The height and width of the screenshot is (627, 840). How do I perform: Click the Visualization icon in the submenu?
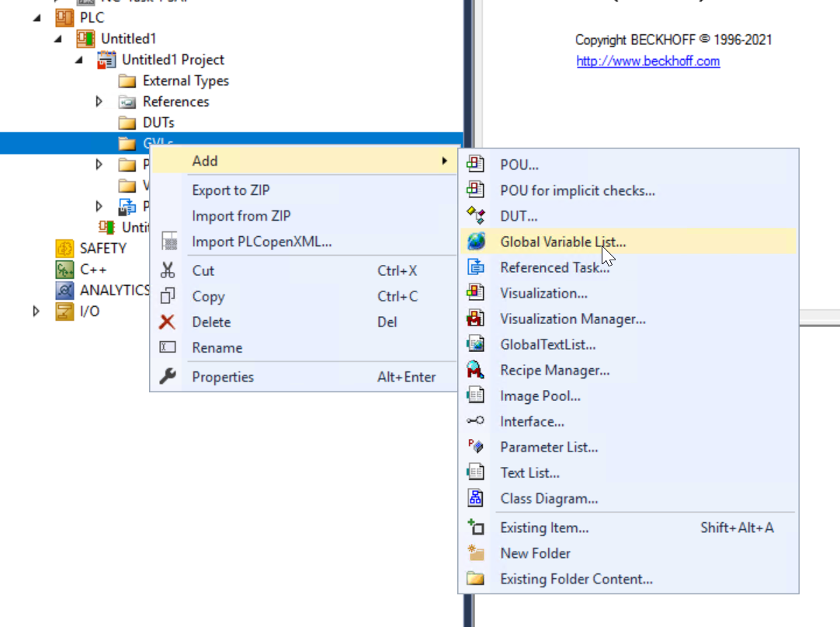[475, 292]
